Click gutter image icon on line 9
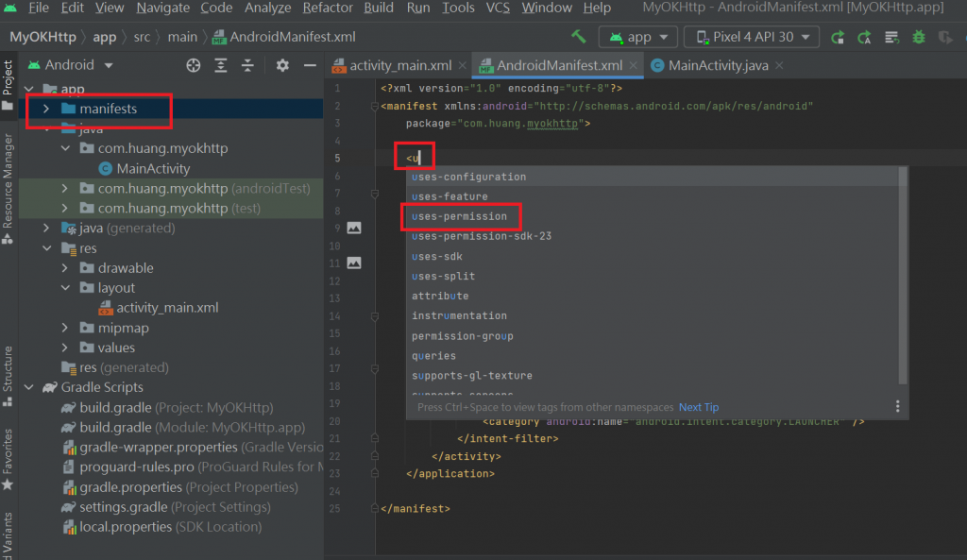This screenshot has width=967, height=560. [354, 228]
